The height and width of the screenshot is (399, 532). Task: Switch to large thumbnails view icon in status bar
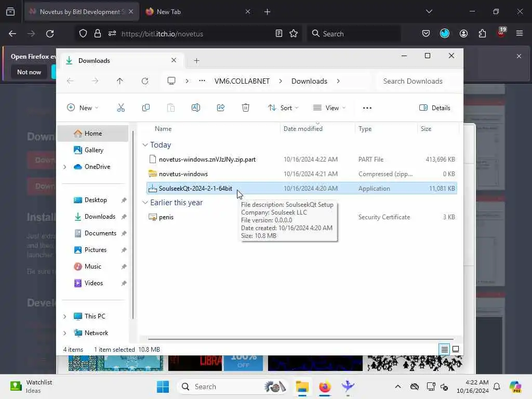(x=456, y=349)
